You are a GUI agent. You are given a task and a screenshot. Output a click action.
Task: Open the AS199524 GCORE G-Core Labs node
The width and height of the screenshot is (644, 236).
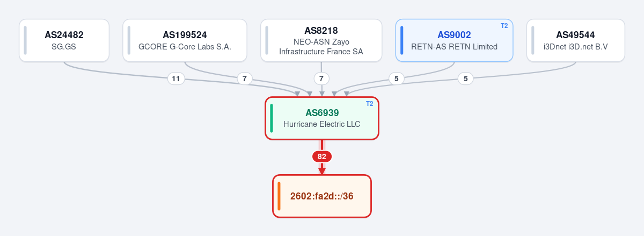click(x=185, y=40)
